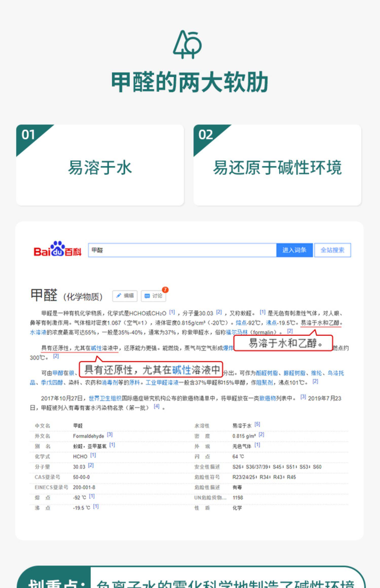Click the [3] reference beside Formaldehyde
This screenshot has width=380, height=588.
[110, 435]
